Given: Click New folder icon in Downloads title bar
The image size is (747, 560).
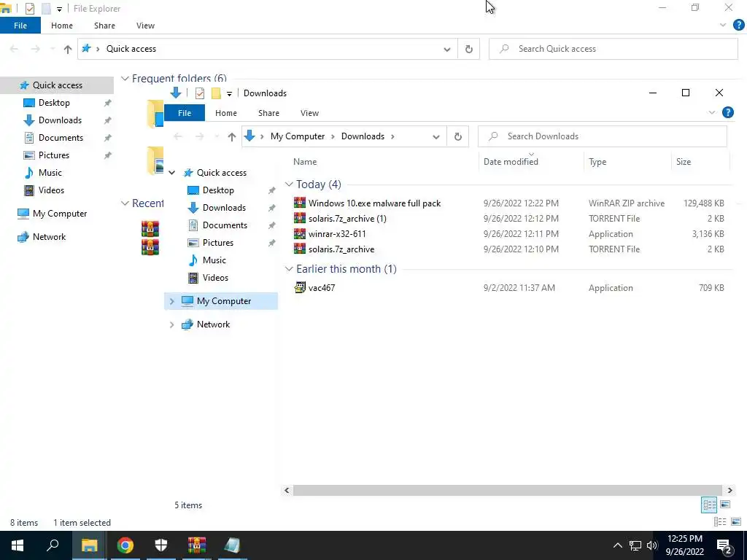Looking at the screenshot, I should click(x=216, y=93).
